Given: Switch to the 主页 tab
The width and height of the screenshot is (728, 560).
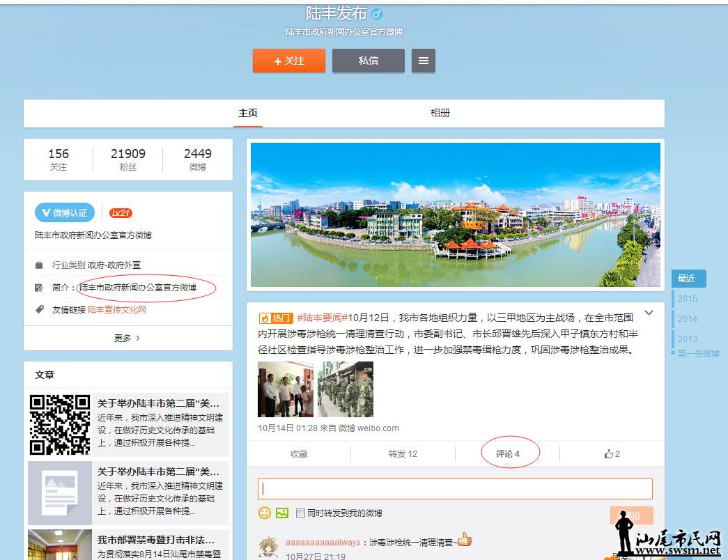Looking at the screenshot, I should [248, 113].
